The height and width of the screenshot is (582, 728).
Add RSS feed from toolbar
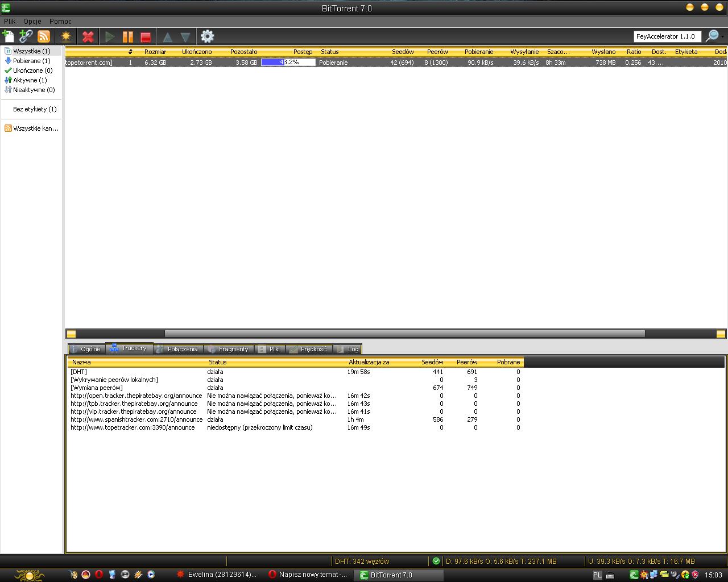(x=44, y=36)
